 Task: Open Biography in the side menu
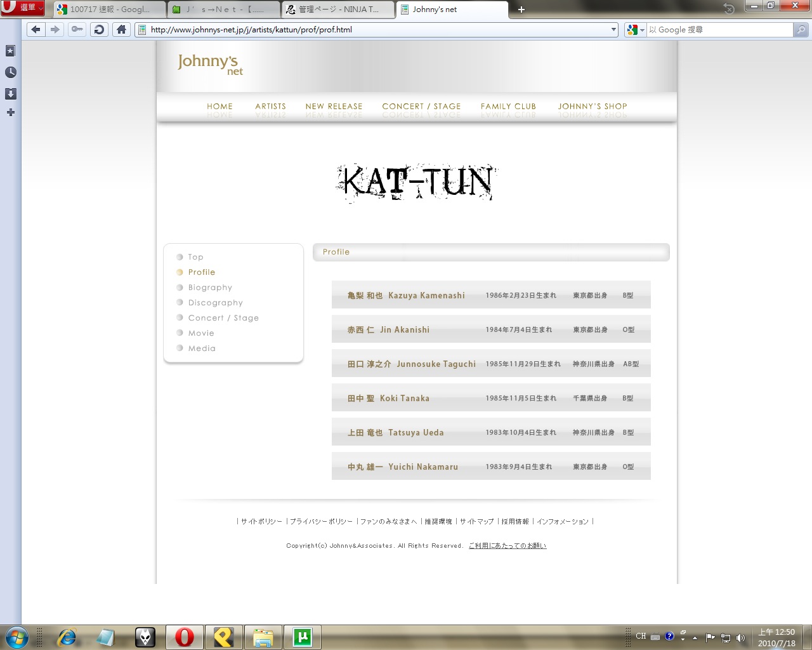pyautogui.click(x=210, y=288)
